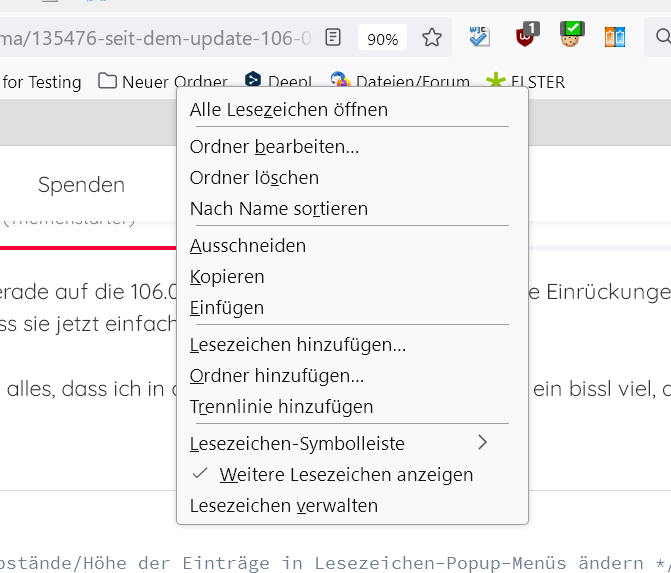The height and width of the screenshot is (573, 671).
Task: Open the ELSTER bookmark
Action: [526, 82]
